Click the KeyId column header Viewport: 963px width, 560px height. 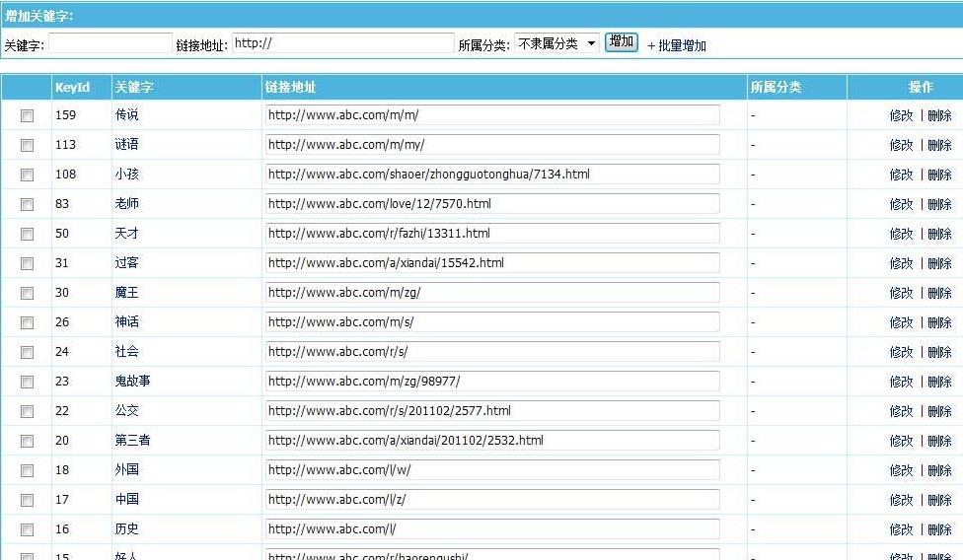point(72,88)
